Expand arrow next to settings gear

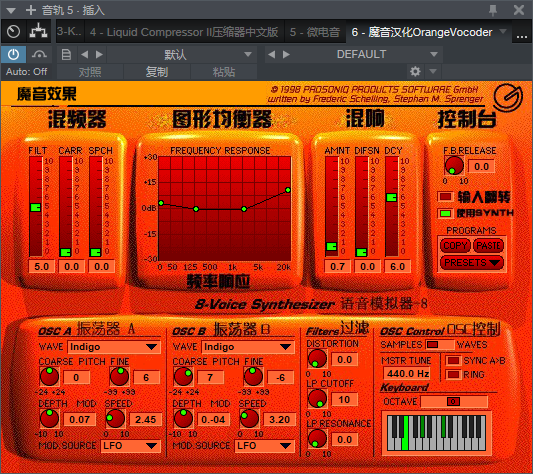tap(433, 71)
